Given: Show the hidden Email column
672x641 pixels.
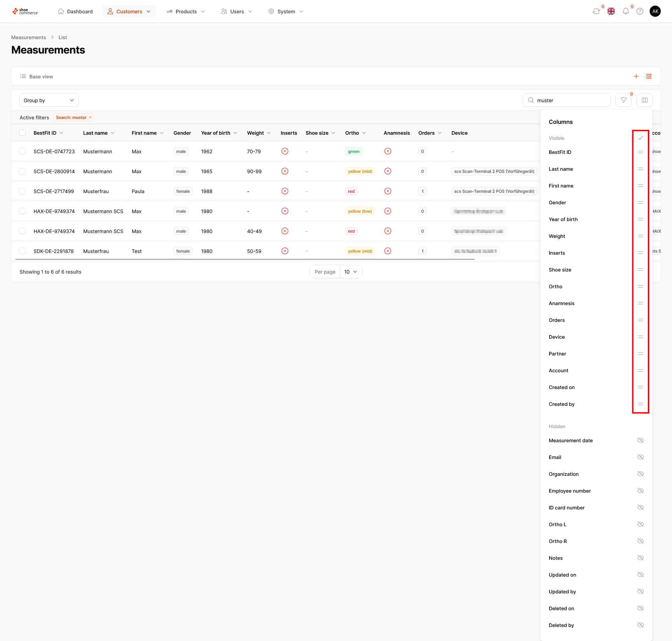Looking at the screenshot, I should pos(640,457).
